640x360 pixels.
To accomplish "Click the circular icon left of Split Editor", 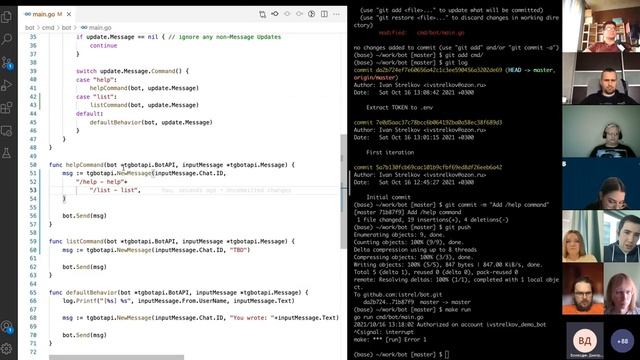I will tap(311, 14).
